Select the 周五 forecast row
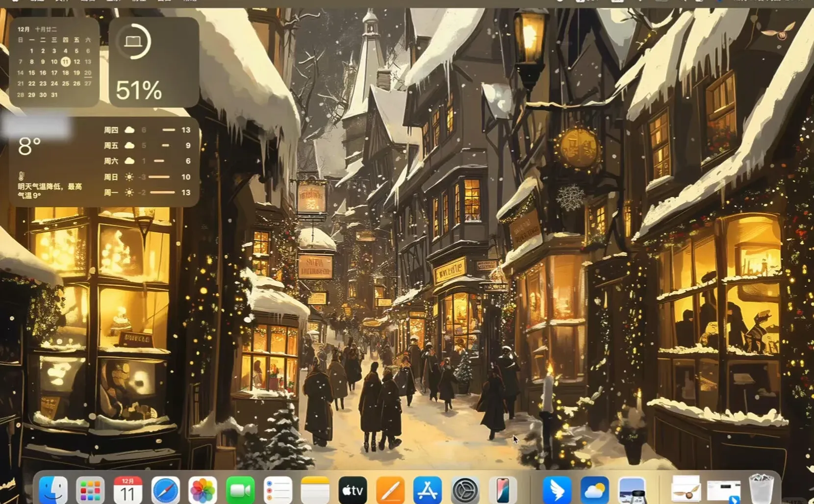 point(147,146)
